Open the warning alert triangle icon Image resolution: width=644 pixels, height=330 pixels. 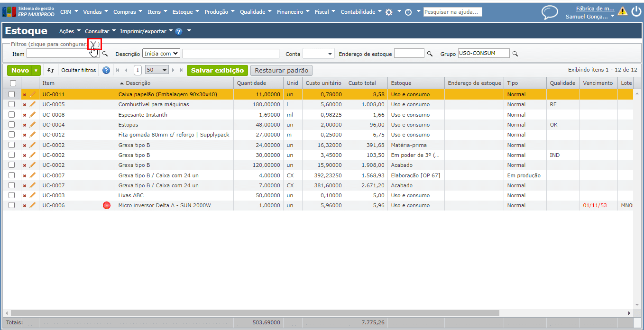(x=622, y=11)
